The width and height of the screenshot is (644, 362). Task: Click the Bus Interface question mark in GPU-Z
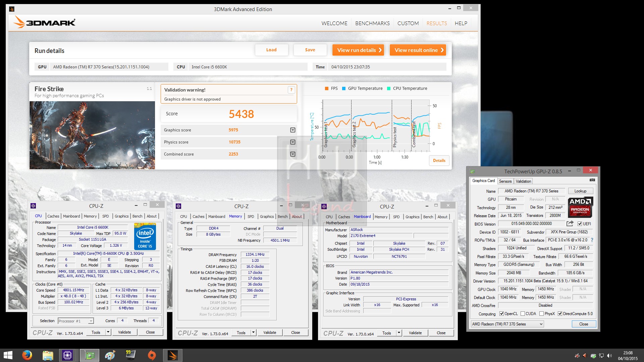pos(592,240)
